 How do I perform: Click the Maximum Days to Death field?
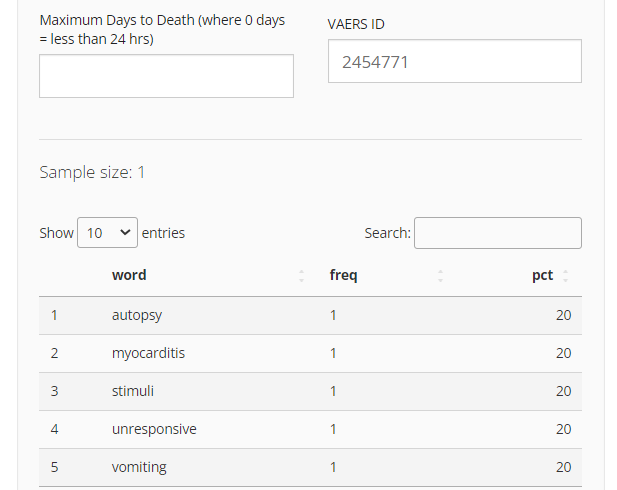coord(166,76)
